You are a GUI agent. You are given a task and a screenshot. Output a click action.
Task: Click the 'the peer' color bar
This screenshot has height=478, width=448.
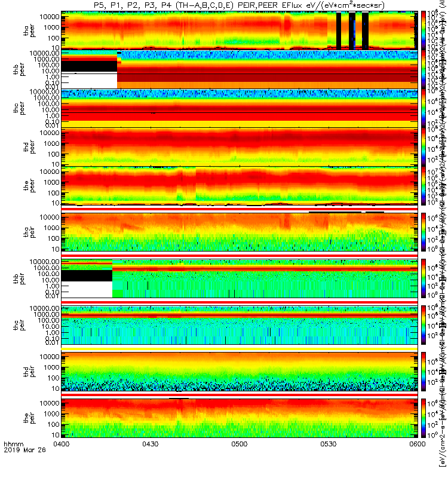[424, 186]
